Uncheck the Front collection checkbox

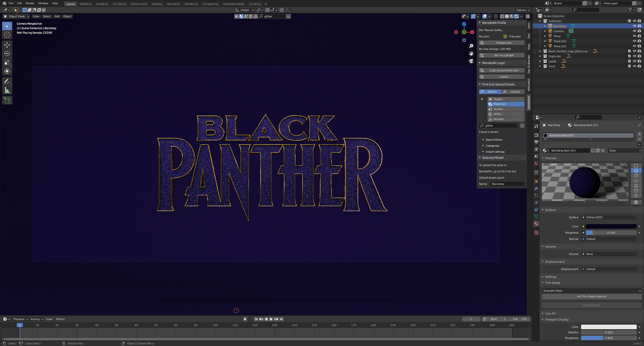[629, 66]
